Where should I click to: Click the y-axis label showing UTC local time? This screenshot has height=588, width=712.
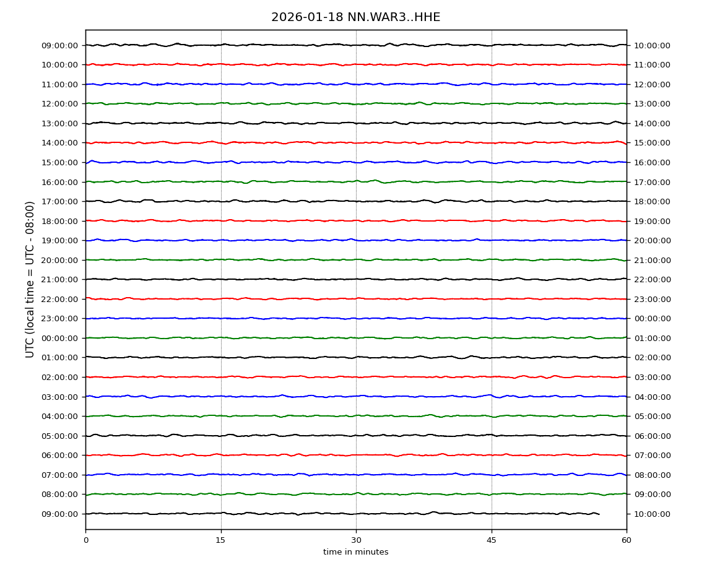(30, 279)
